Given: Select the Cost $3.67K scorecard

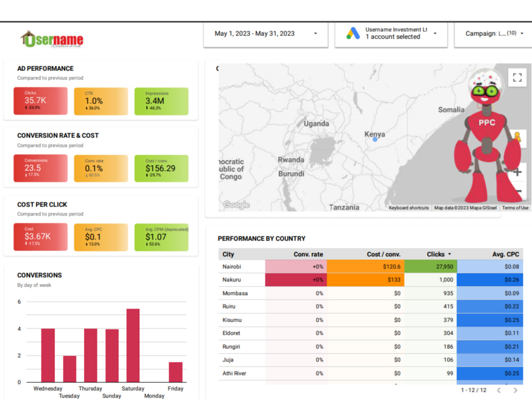Looking at the screenshot, I should click(40, 237).
